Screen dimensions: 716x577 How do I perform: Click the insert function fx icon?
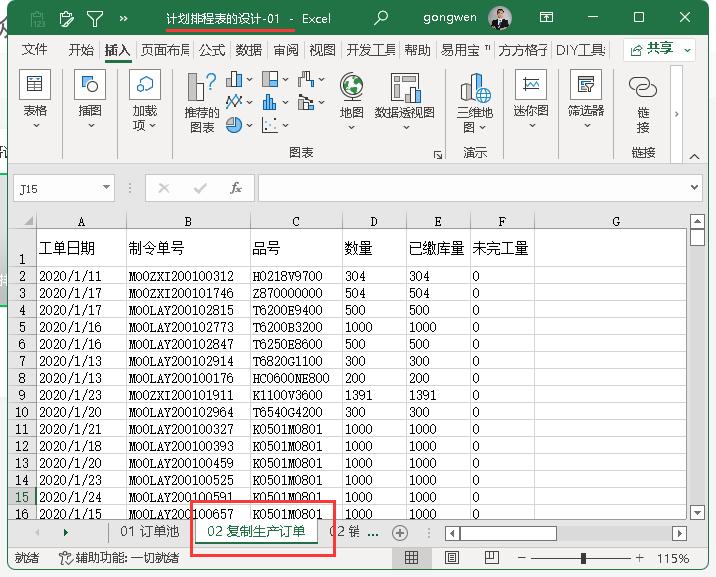point(235,188)
